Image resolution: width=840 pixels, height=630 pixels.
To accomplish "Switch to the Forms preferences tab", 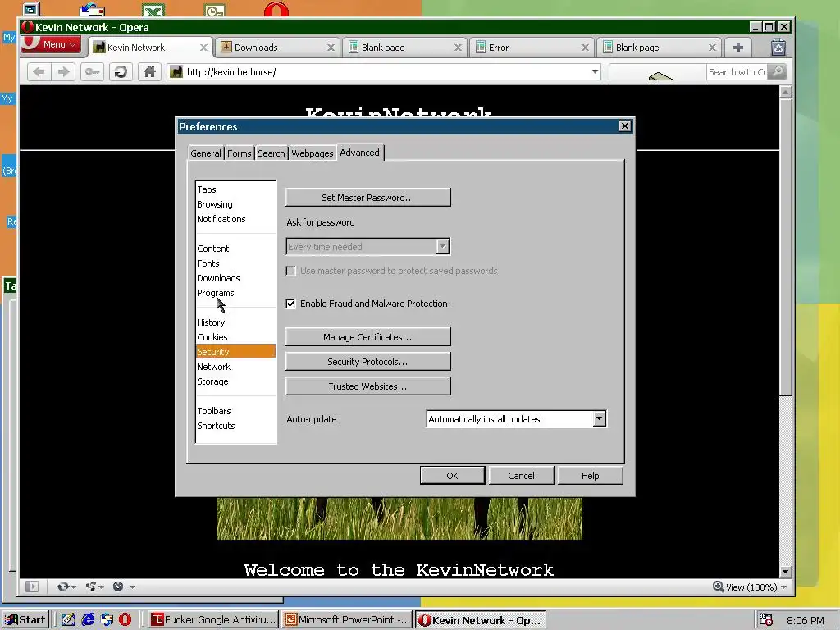I will click(239, 153).
